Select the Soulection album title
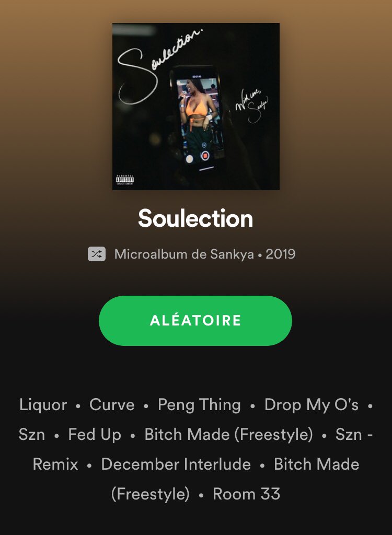392x535 pixels. pyautogui.click(x=195, y=218)
